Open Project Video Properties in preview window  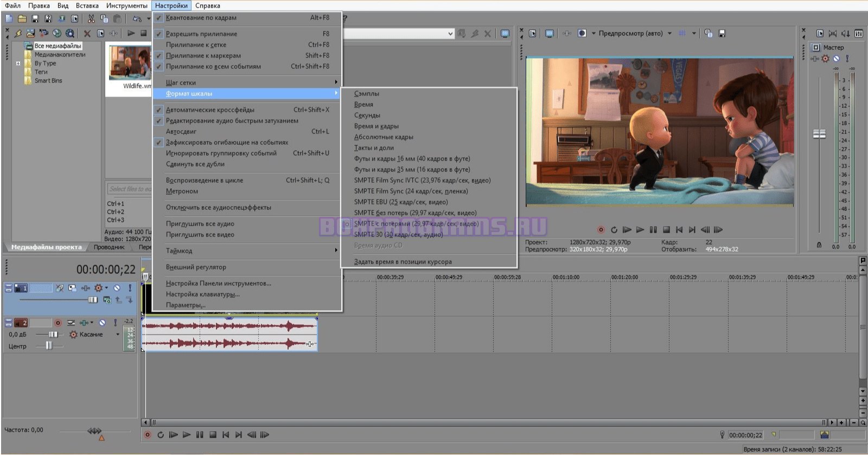point(533,34)
